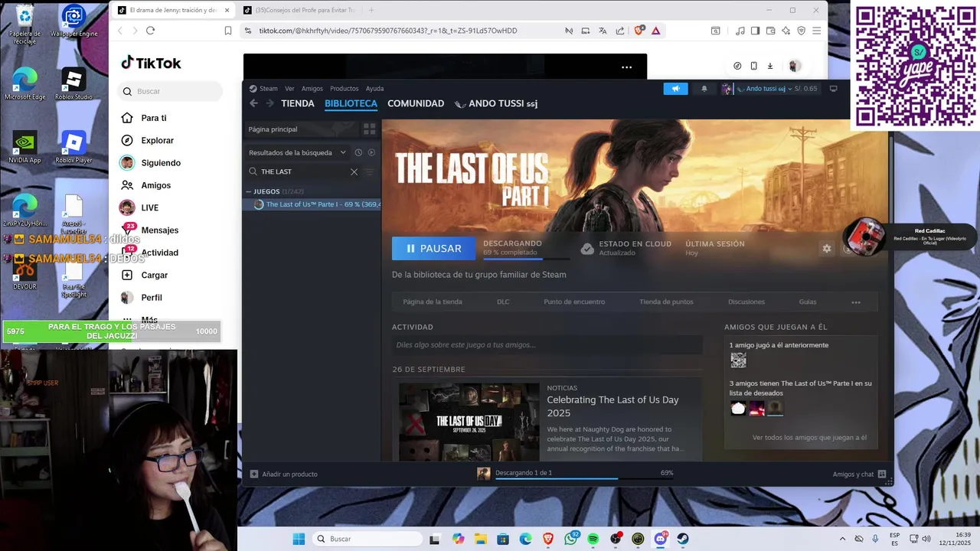Screen dimensions: 980x551
Task: Open Steam account name dropdown
Action: (769, 89)
